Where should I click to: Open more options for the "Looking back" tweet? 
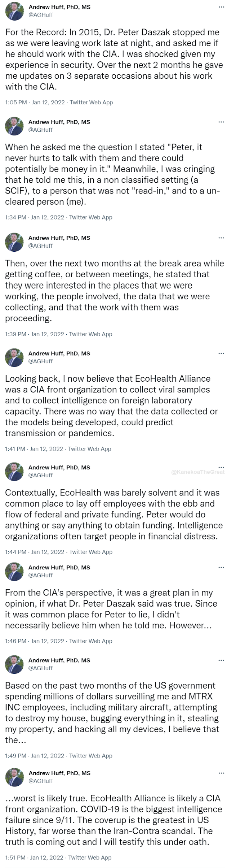coord(221,353)
